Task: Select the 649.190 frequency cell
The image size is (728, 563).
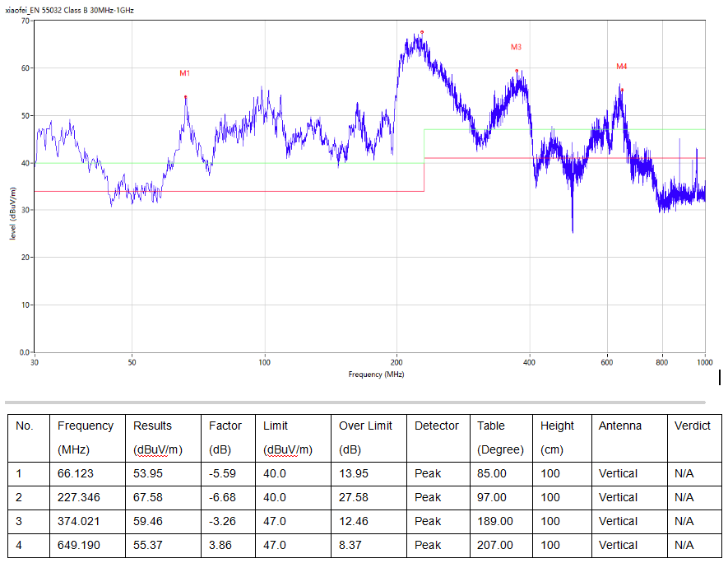Action: [x=77, y=546]
